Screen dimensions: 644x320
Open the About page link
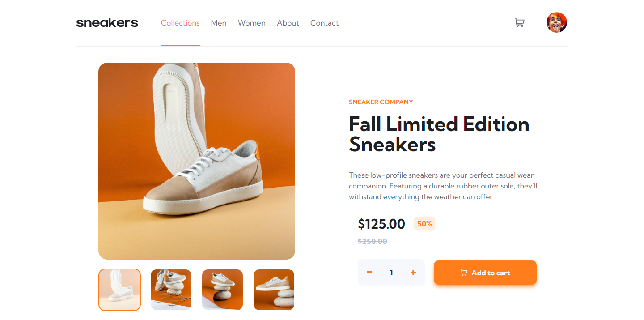pos(288,23)
